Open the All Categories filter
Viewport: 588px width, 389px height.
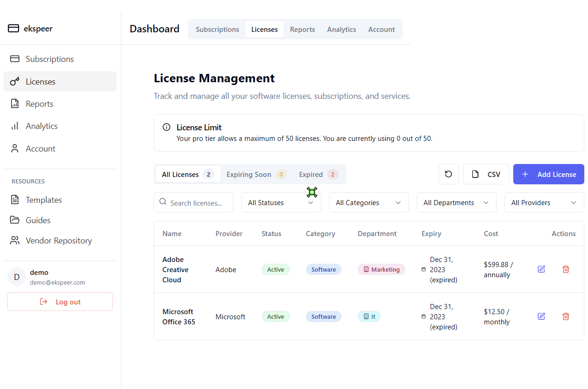point(368,203)
